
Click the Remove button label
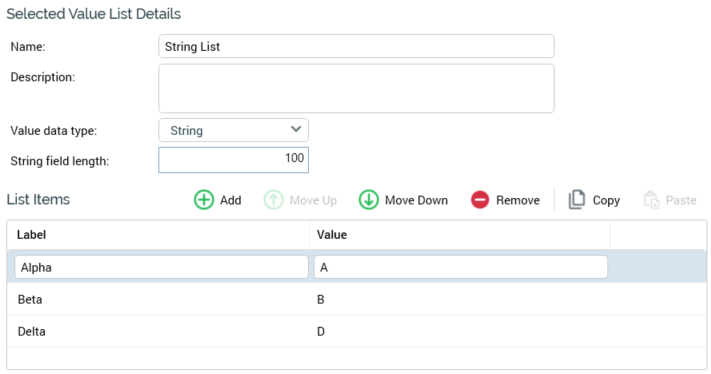pyautogui.click(x=518, y=200)
